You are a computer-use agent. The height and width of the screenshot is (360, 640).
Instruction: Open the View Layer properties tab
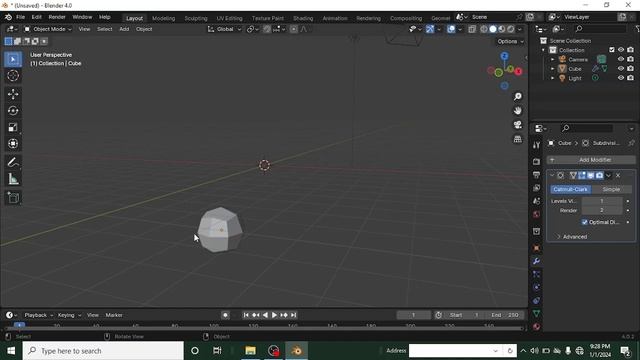pyautogui.click(x=536, y=188)
